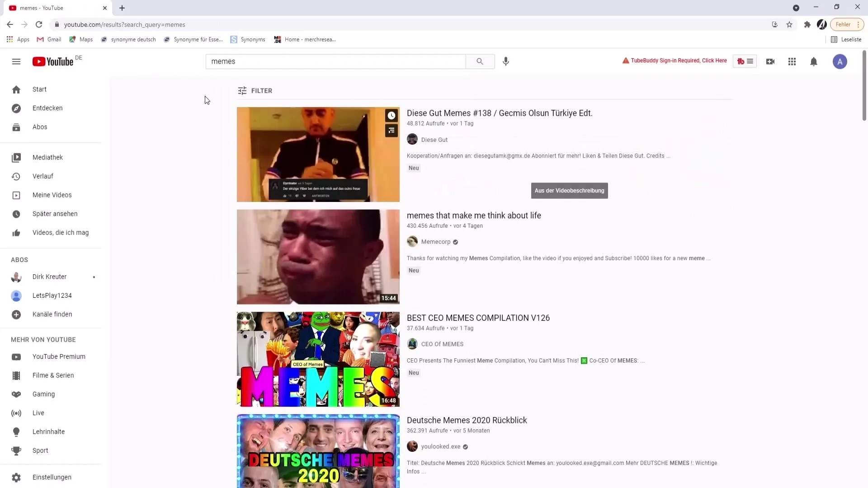The width and height of the screenshot is (868, 488).
Task: Open 'memes that make me think about life' thumbnail
Action: click(x=318, y=256)
